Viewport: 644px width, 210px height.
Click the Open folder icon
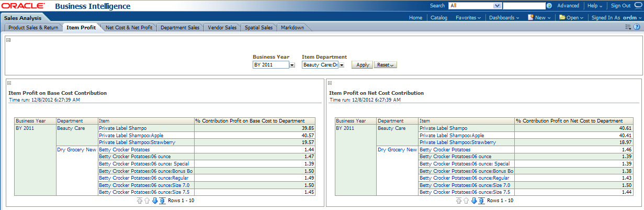coord(562,17)
